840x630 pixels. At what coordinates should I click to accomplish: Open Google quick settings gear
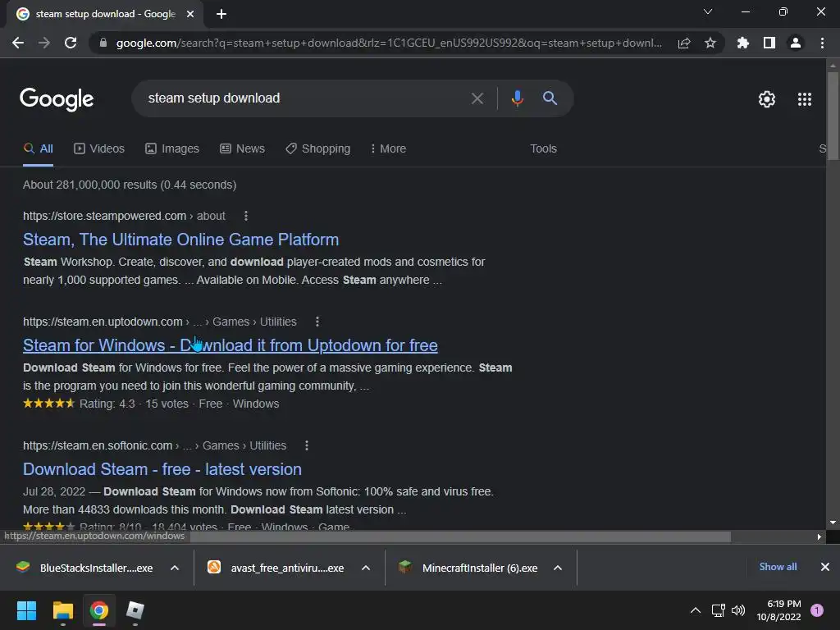tap(767, 99)
